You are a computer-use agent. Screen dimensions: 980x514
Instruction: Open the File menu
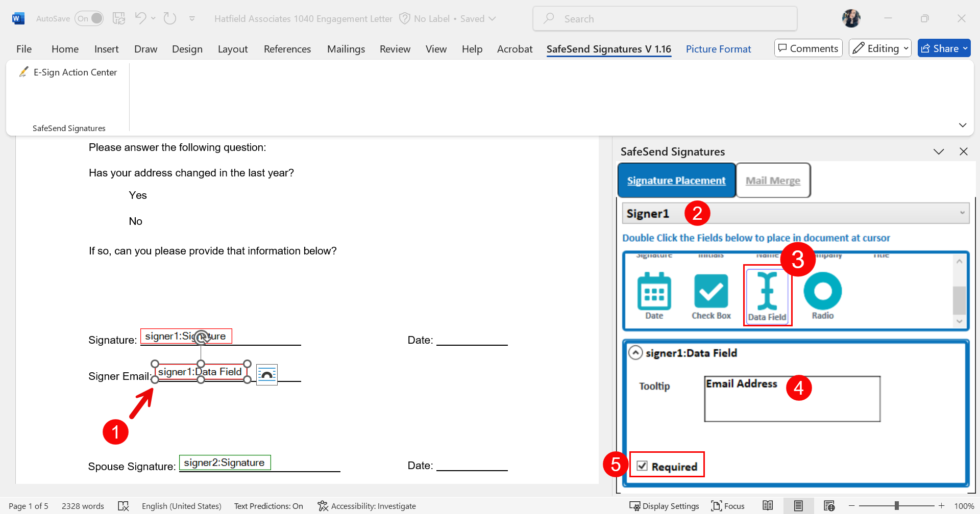pyautogui.click(x=24, y=49)
